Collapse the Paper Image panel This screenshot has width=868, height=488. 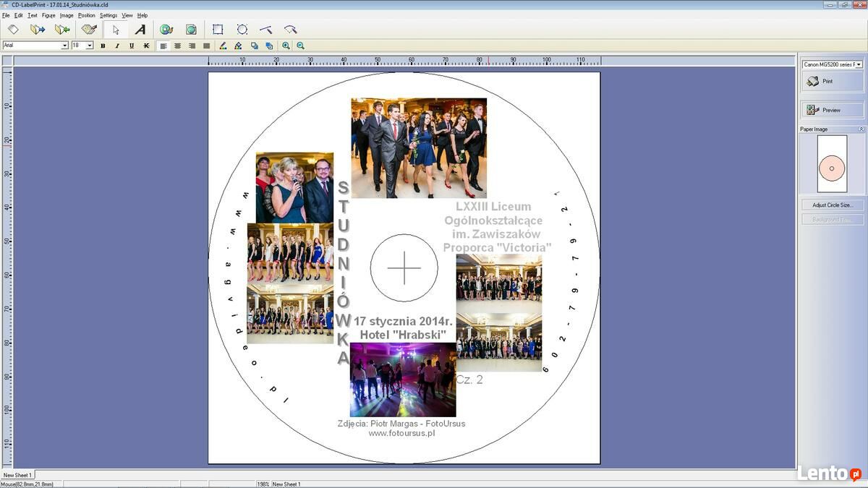[x=861, y=129]
